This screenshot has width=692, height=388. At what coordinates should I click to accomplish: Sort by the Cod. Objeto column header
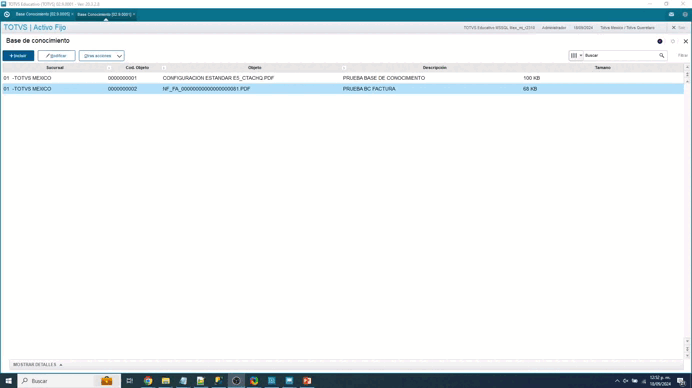pyautogui.click(x=137, y=68)
